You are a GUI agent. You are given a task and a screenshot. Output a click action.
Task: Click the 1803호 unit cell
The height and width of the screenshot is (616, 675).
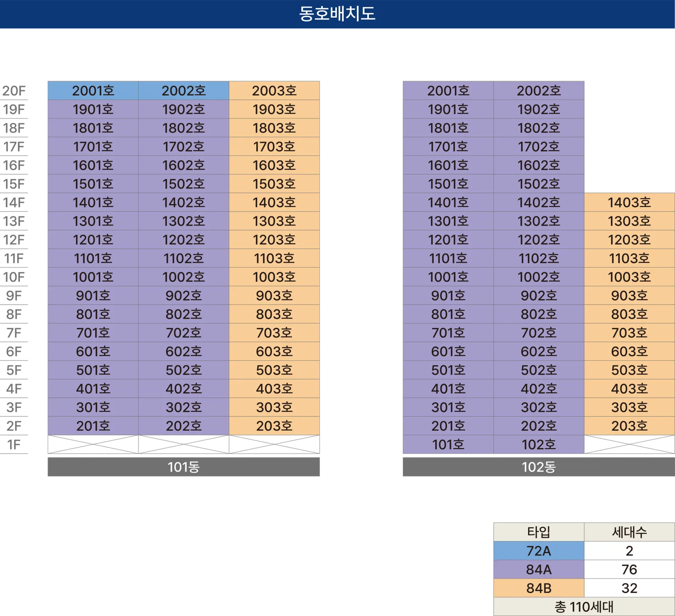tap(274, 128)
